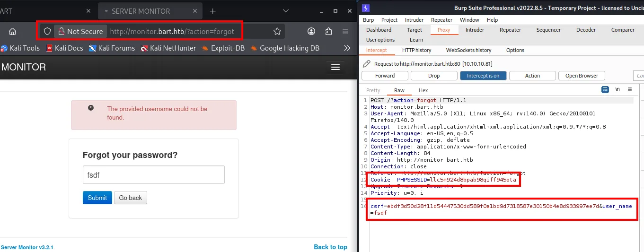Click the pencil edit target icon
Screen dimensions: 644x252
coord(367,63)
